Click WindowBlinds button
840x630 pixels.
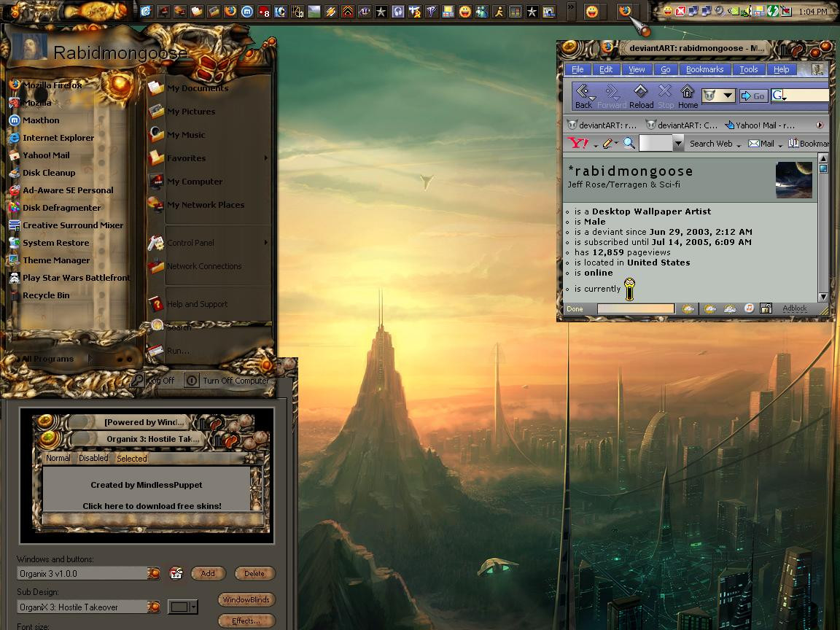[246, 599]
